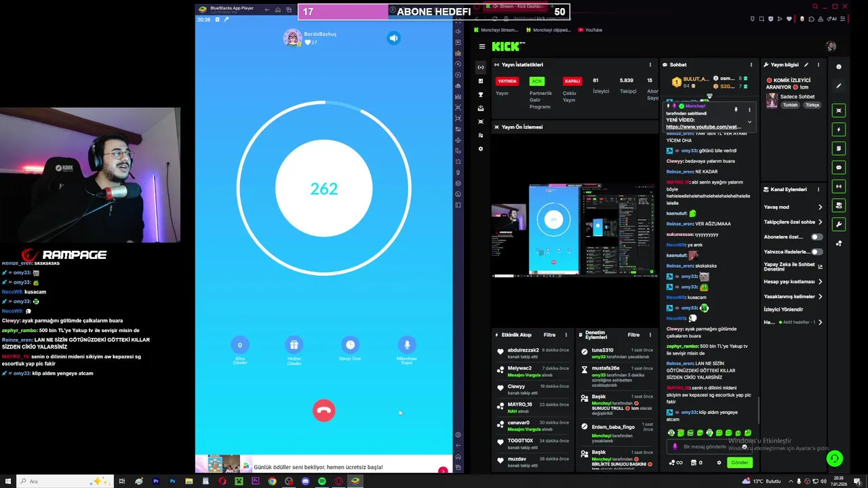The height and width of the screenshot is (488, 868).
Task: Expand 'Hesap yaşı kısıtlaması' option
Action: [x=793, y=281]
